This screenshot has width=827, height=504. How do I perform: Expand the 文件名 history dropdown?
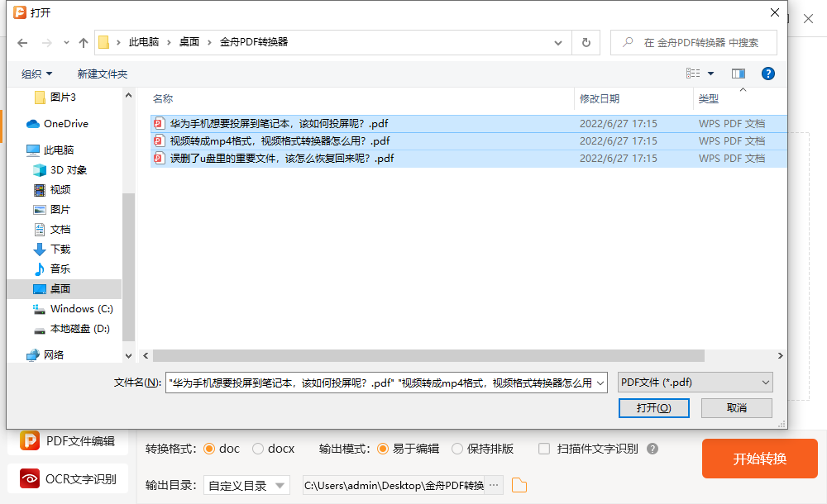coord(600,383)
